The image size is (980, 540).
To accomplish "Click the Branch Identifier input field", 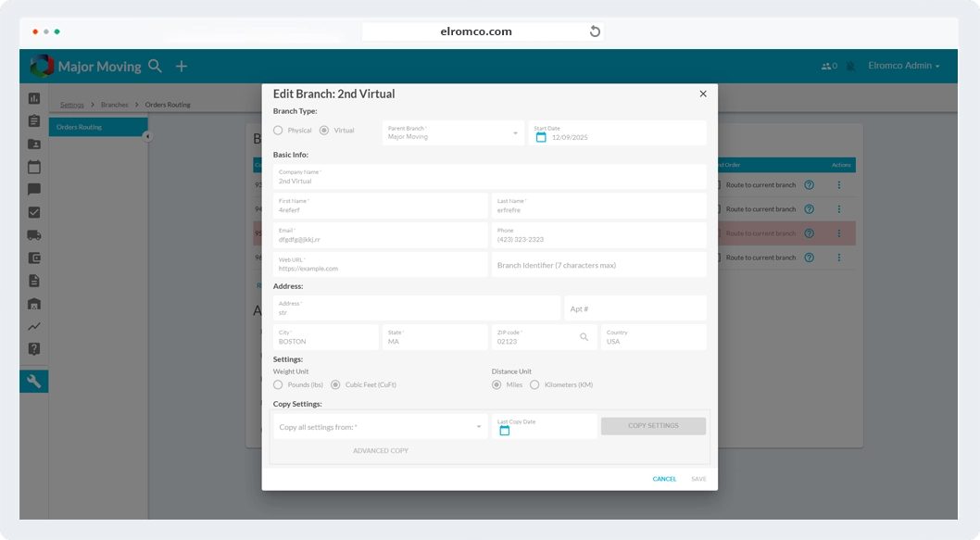I will pos(598,265).
